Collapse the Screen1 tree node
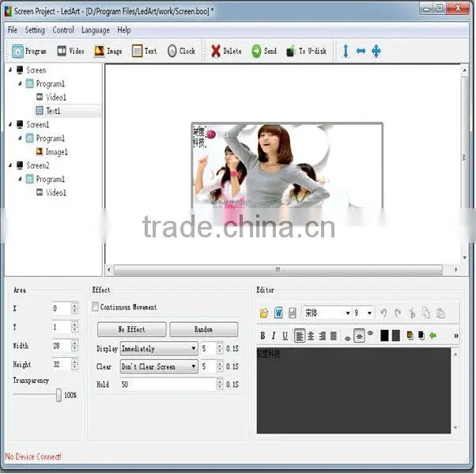476x474 pixels. [10, 124]
